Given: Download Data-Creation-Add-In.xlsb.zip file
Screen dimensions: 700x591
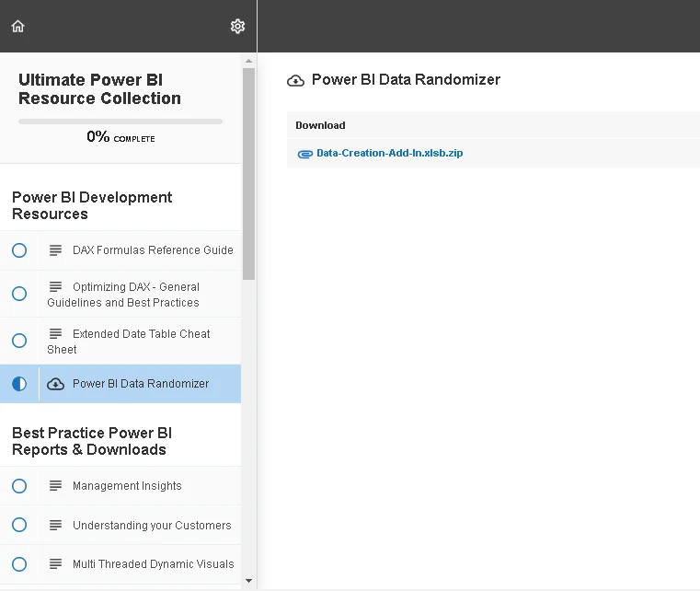Looking at the screenshot, I should point(389,153).
